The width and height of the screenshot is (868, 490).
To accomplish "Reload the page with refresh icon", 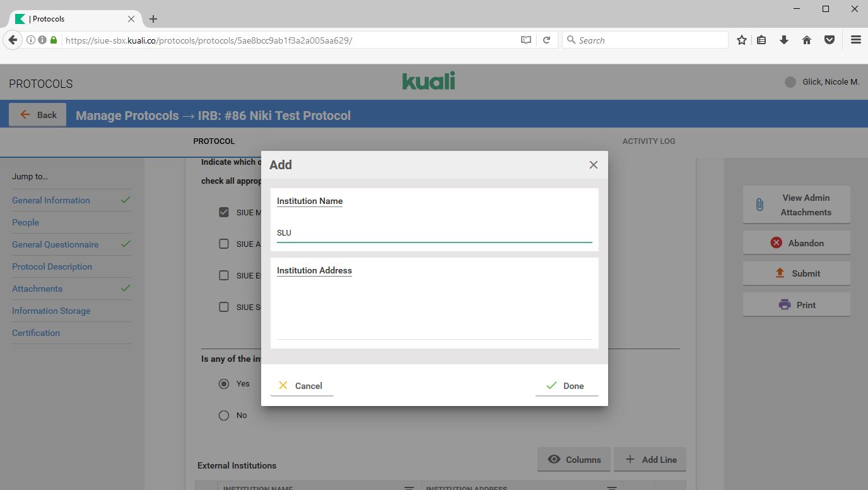I will coord(546,40).
